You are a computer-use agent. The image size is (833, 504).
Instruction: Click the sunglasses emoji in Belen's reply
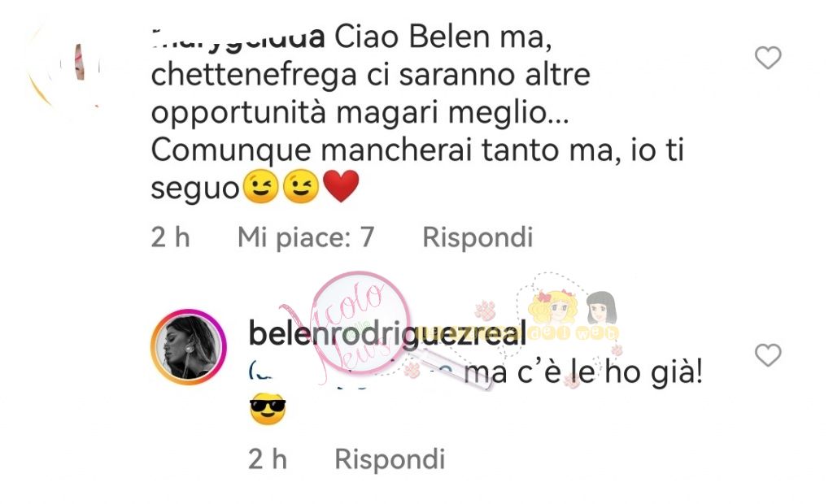tap(268, 409)
